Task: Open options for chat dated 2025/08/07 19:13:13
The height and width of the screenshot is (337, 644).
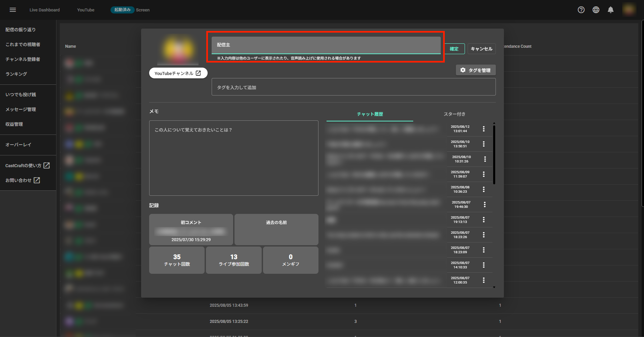Action: (484, 220)
